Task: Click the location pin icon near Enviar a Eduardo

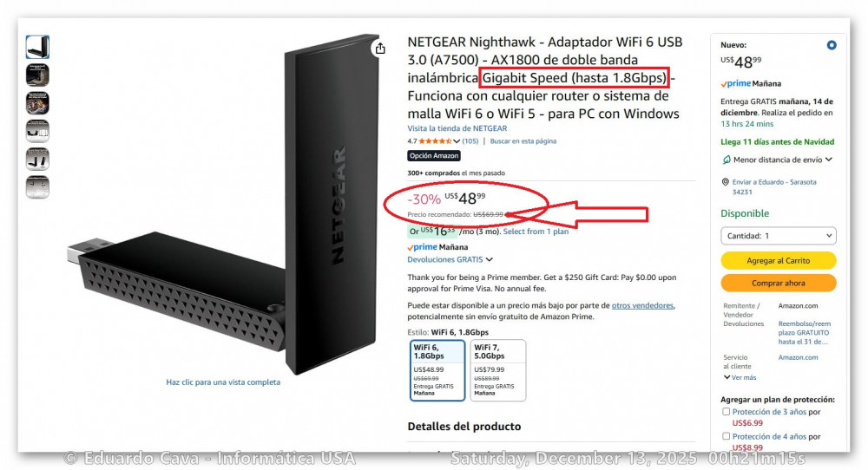Action: pyautogui.click(x=725, y=182)
